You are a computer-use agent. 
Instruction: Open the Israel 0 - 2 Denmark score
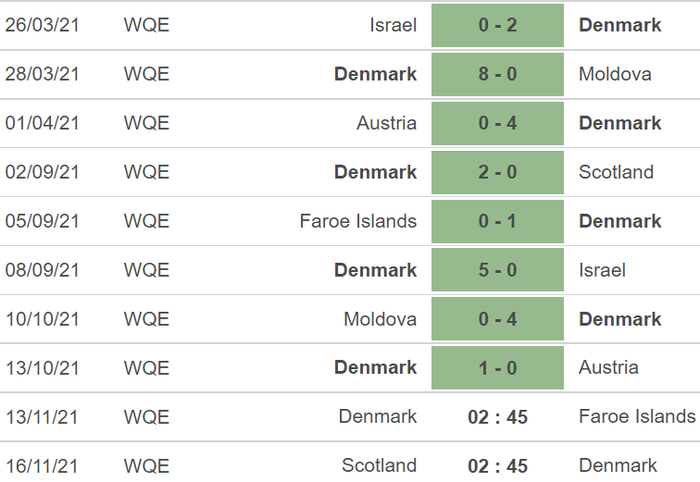coord(497,25)
